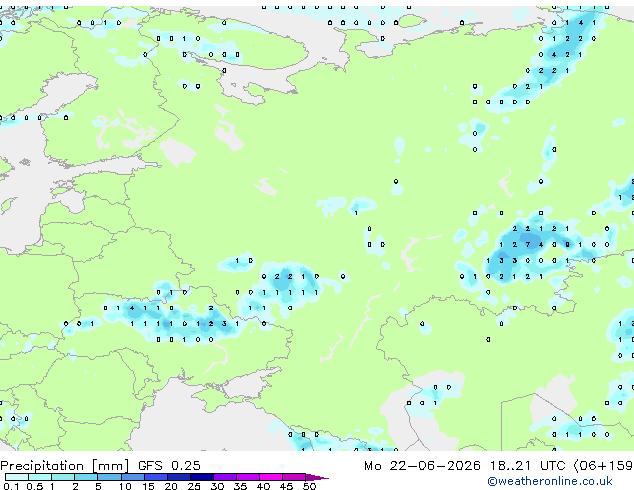
Task: Click the legend label "35"
Action: (x=240, y=486)
